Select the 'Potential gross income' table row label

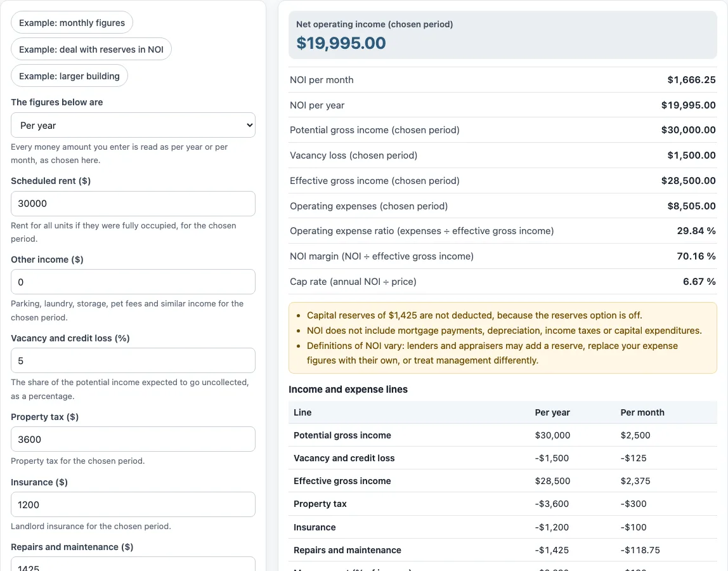click(x=342, y=435)
